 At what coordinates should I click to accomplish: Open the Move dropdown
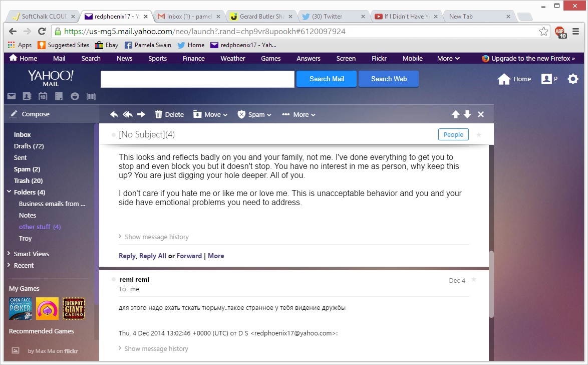[x=210, y=114]
